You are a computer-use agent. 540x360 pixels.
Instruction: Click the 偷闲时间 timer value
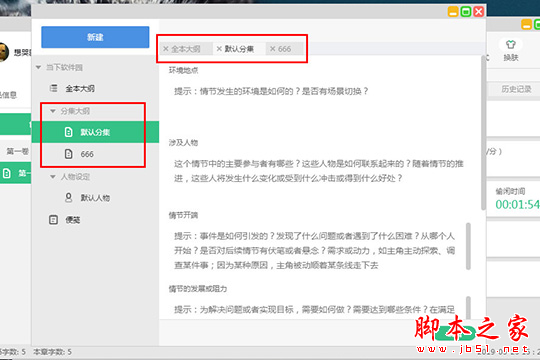tap(517, 204)
